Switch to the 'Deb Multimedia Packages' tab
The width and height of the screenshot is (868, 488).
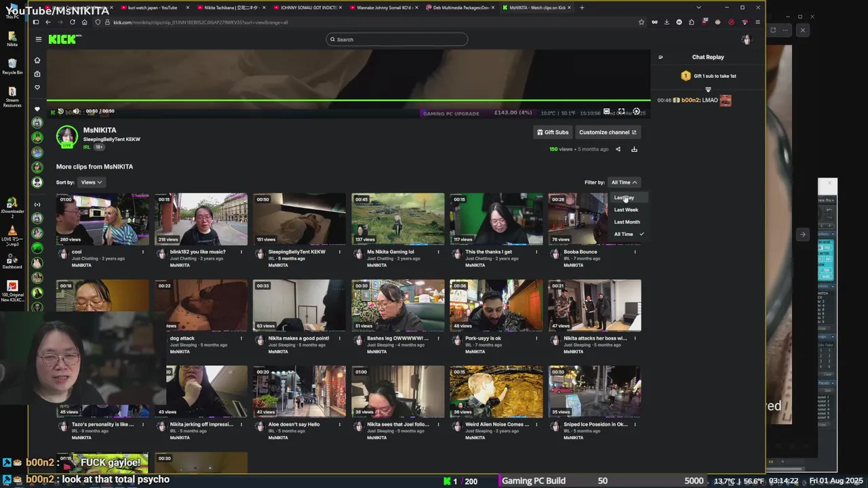tap(461, 7)
